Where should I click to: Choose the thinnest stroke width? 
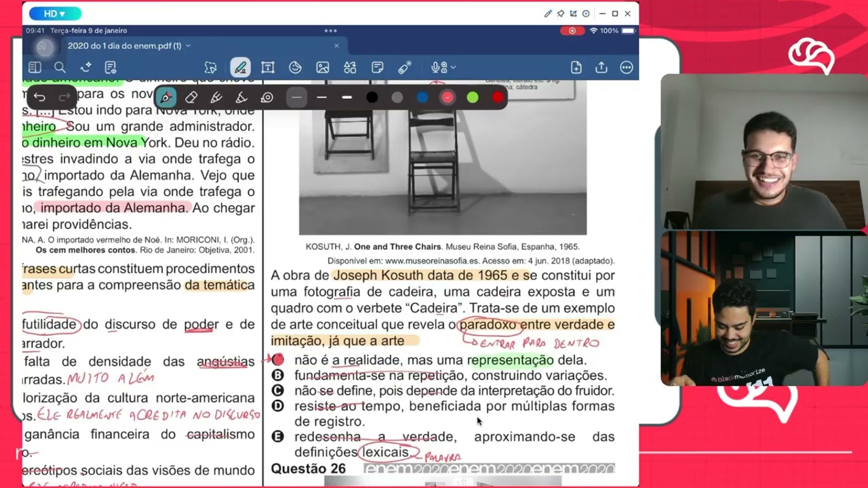coord(296,98)
